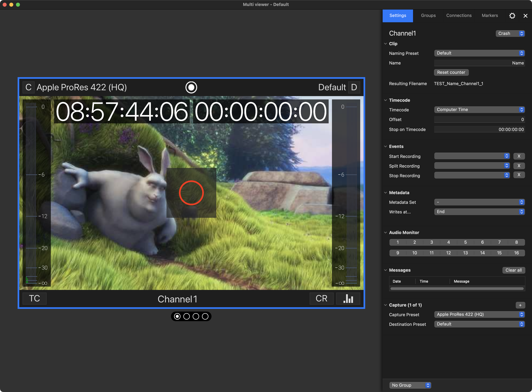Clear the Stop Recording event with X
The width and height of the screenshot is (532, 392).
pyautogui.click(x=519, y=175)
